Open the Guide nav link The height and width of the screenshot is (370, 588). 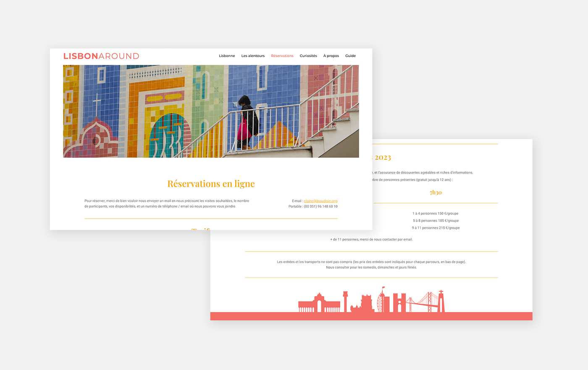(350, 56)
